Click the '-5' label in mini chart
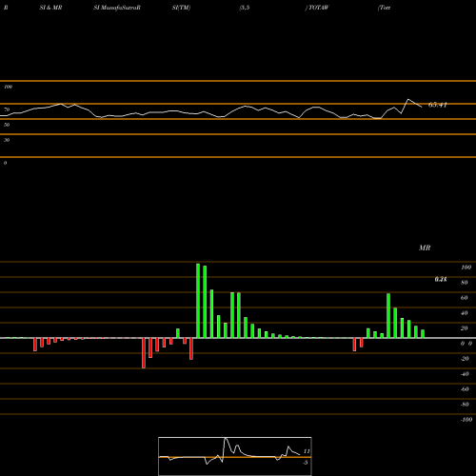The image size is (476, 476). [x=306, y=463]
